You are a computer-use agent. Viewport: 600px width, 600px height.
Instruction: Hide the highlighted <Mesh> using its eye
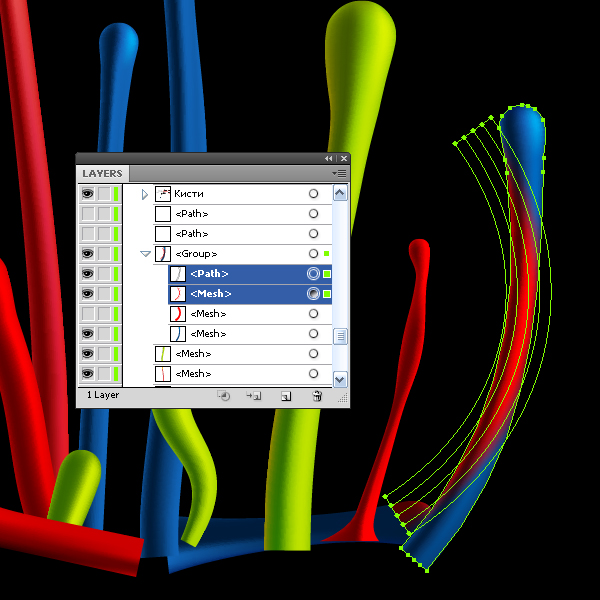tap(88, 293)
